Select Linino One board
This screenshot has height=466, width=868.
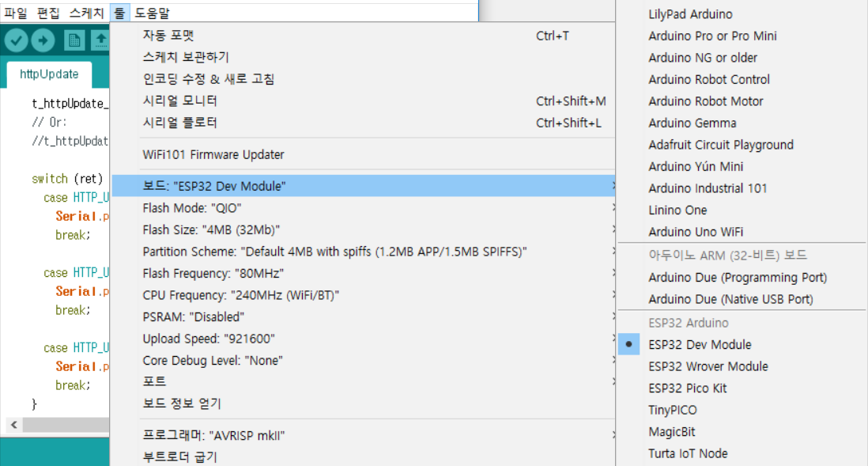point(742,210)
